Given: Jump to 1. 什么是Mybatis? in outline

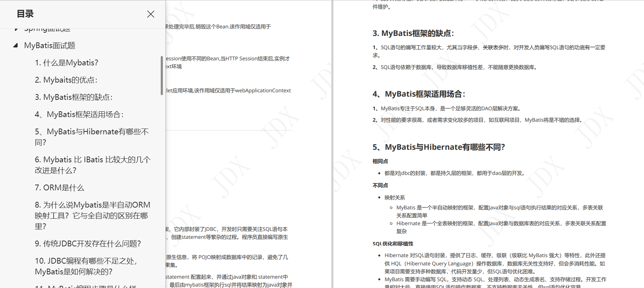Looking at the screenshot, I should (x=66, y=63).
